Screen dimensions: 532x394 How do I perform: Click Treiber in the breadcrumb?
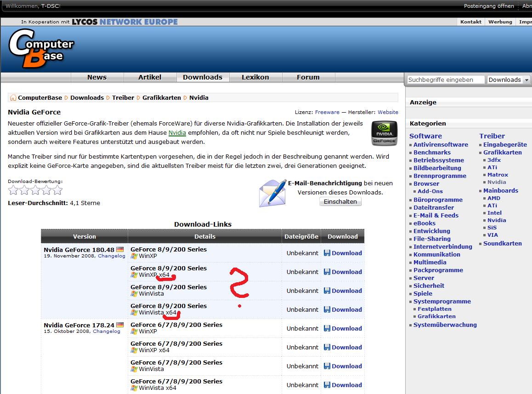[x=123, y=98]
